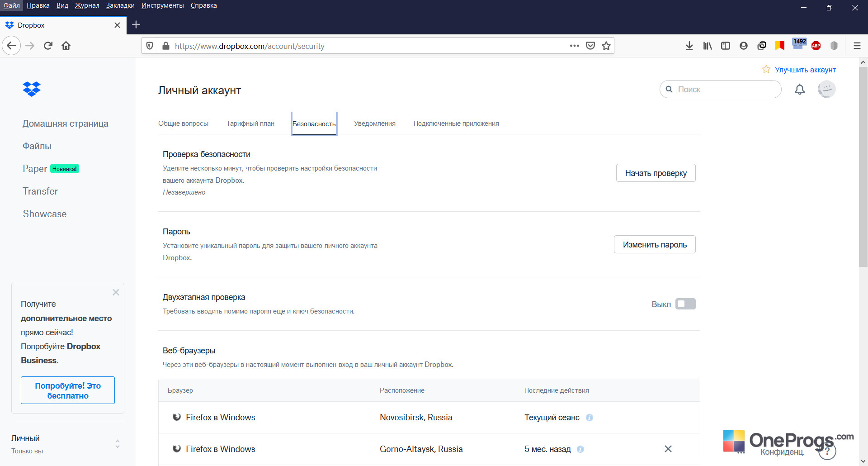Save page to Pocket
The image size is (868, 466).
click(x=590, y=46)
